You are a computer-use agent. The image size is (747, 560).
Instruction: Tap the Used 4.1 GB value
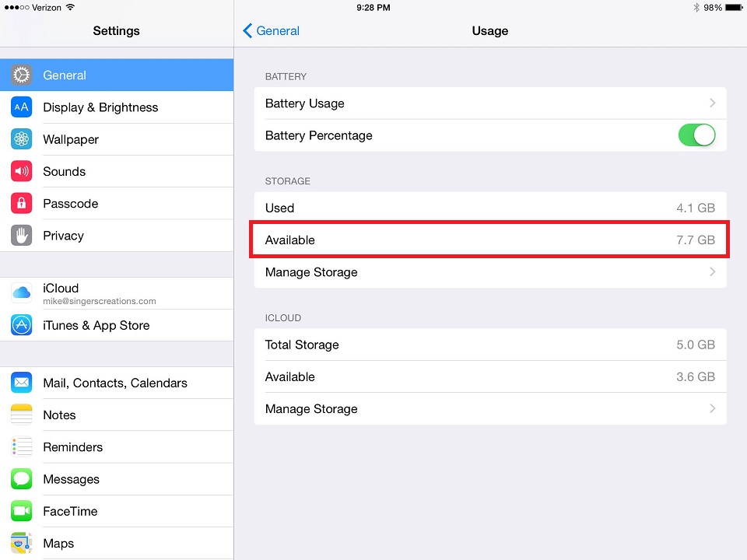[x=696, y=208]
